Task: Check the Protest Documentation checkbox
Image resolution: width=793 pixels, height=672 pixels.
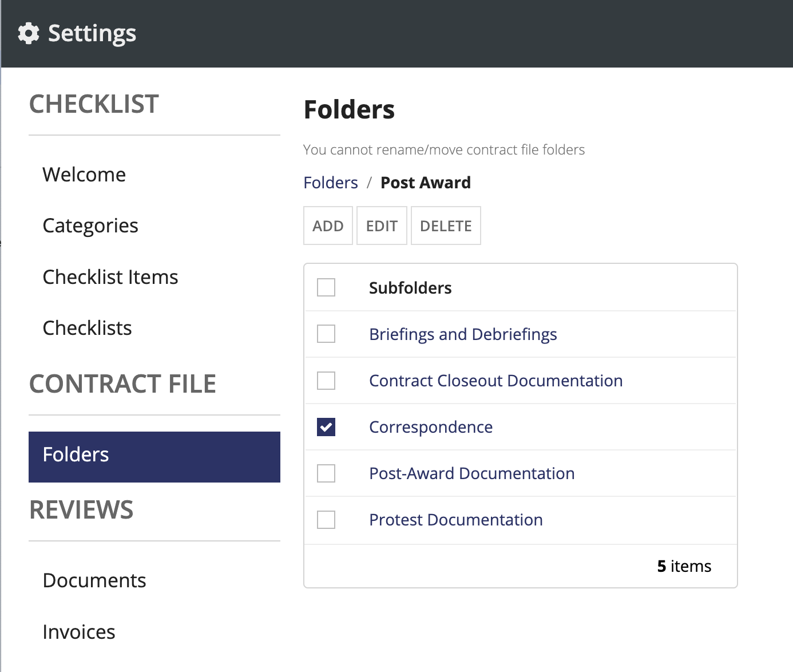Action: [x=326, y=520]
